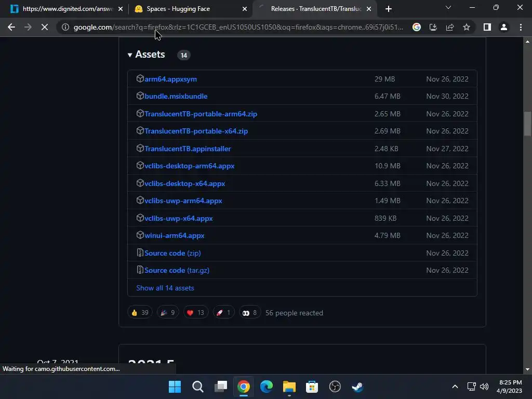React with thumbs up (39)
The height and width of the screenshot is (399, 532).
coord(140,312)
